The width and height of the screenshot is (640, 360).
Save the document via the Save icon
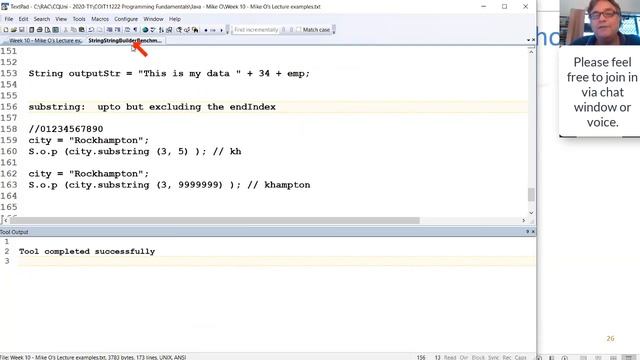pos(22,30)
